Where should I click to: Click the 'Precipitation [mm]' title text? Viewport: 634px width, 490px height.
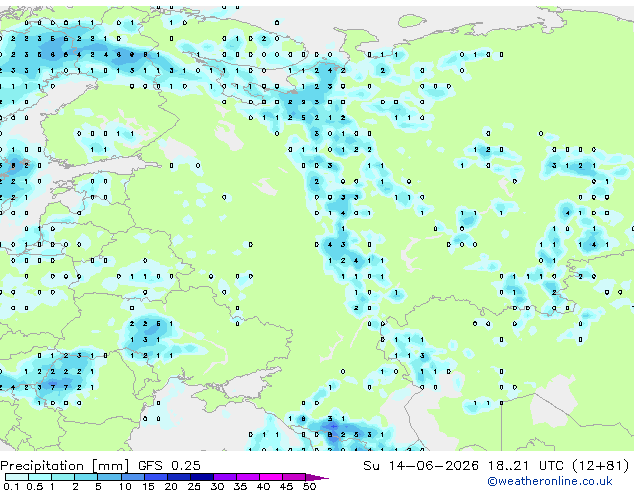[x=65, y=466]
